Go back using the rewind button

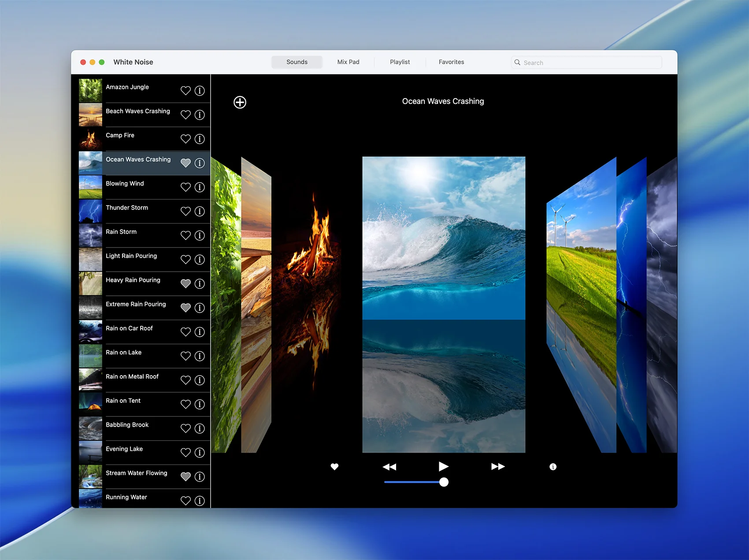click(389, 467)
